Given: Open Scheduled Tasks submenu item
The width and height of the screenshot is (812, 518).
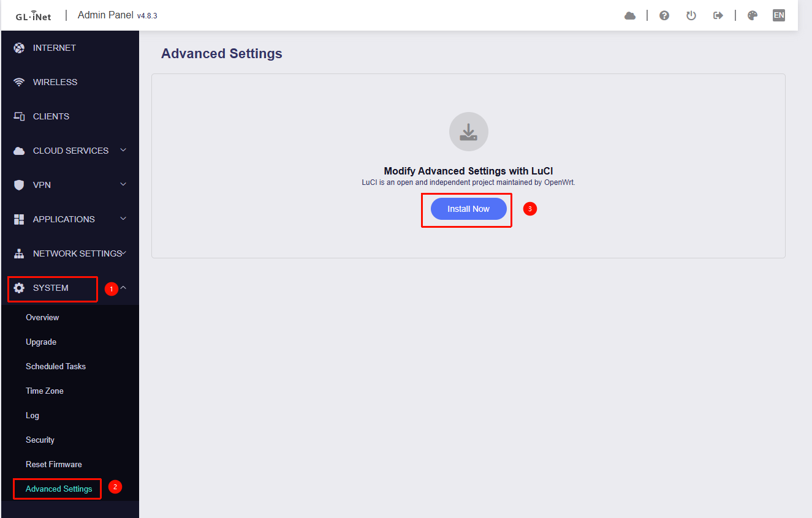Looking at the screenshot, I should pyautogui.click(x=56, y=366).
